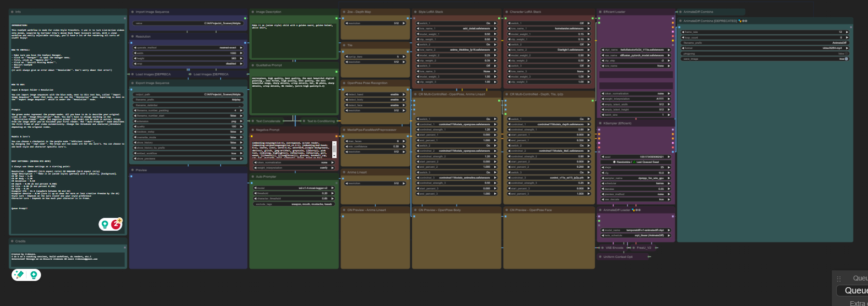Click the exclude_tags field in Auto Prompter
Screen dimensions: 868x306
click(x=294, y=204)
